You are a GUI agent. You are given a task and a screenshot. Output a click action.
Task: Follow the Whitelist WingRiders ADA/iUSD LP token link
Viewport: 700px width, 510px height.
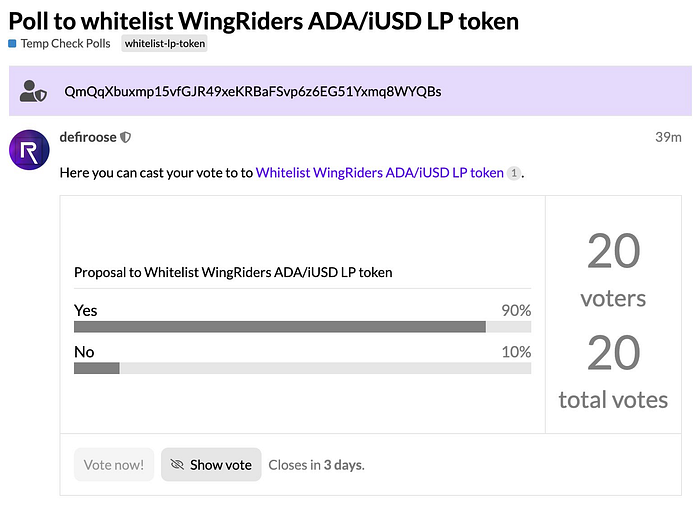pyautogui.click(x=379, y=173)
